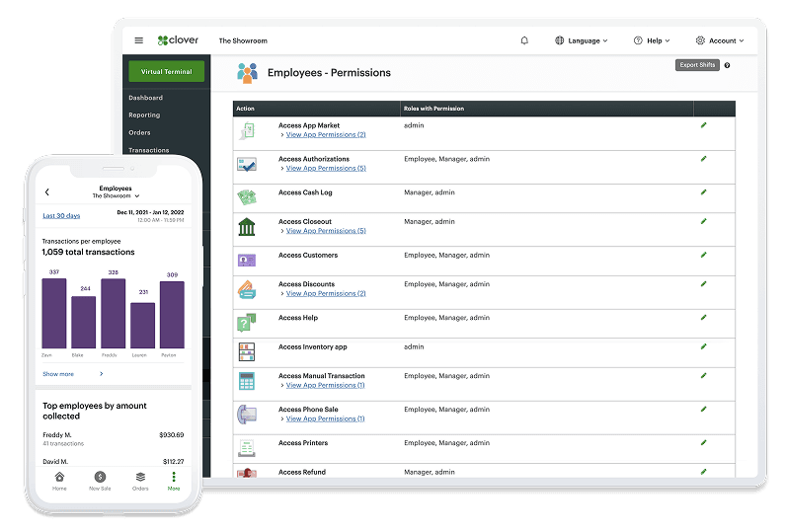The width and height of the screenshot is (785, 532).
Task: Expand the Account dropdown
Action: coord(720,40)
